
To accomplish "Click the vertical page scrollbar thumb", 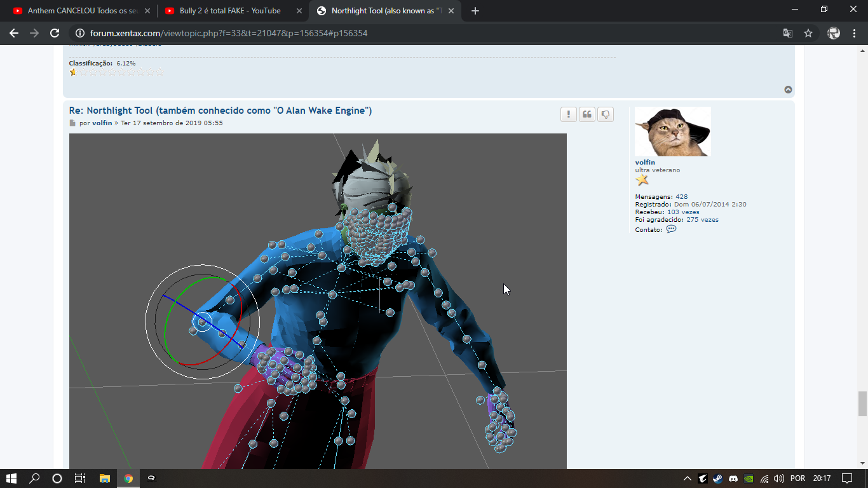I will pos(862,403).
